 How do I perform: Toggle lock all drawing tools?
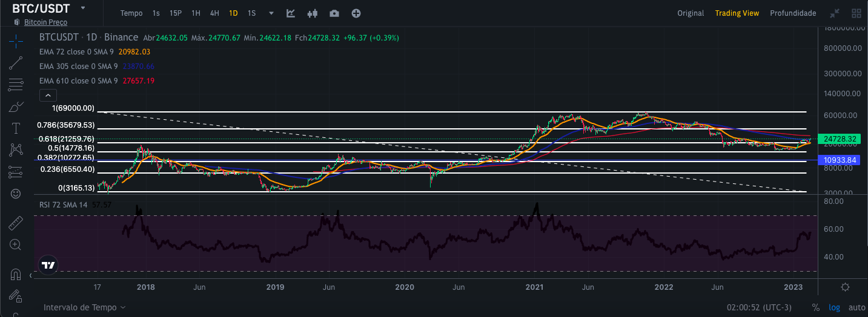tap(16, 296)
